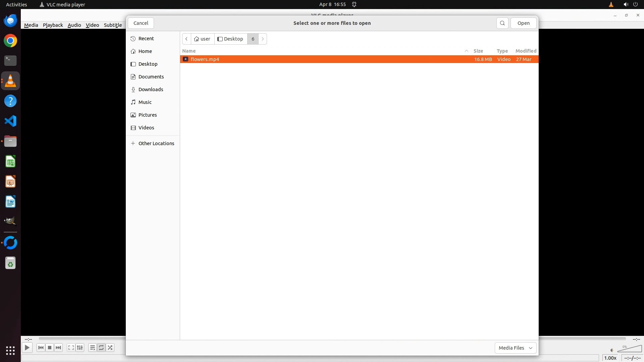Image resolution: width=644 pixels, height=362 pixels.
Task: Click the Open button
Action: click(x=523, y=23)
